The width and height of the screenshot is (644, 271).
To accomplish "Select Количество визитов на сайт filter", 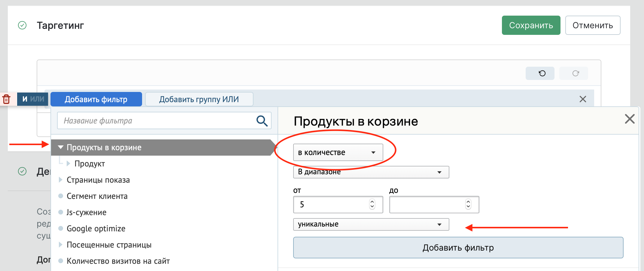I will [x=118, y=261].
